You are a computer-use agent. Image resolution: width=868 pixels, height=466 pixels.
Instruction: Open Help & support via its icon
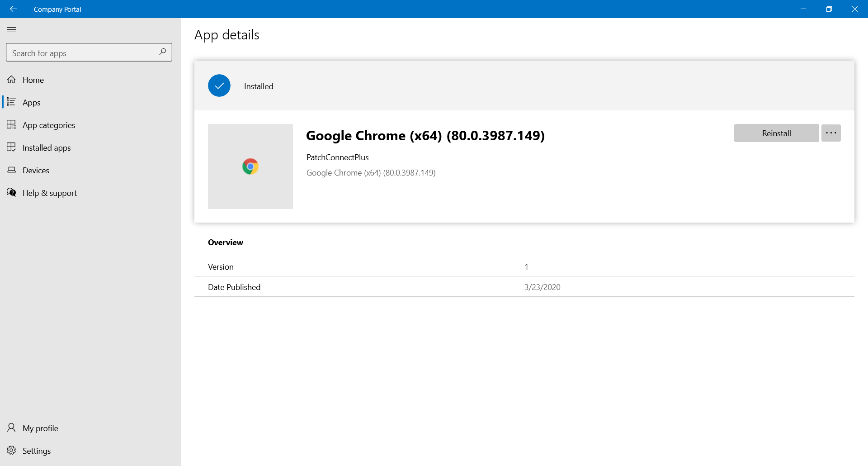(12, 192)
